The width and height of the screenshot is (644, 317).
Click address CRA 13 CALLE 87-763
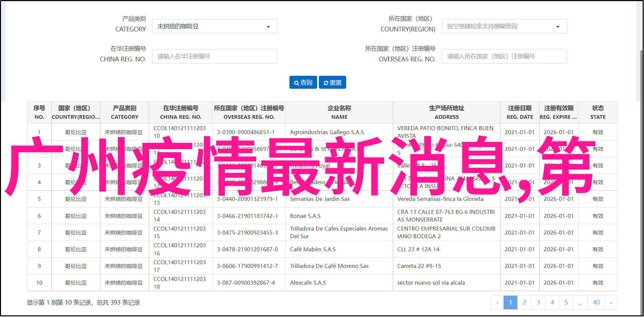[446, 216]
